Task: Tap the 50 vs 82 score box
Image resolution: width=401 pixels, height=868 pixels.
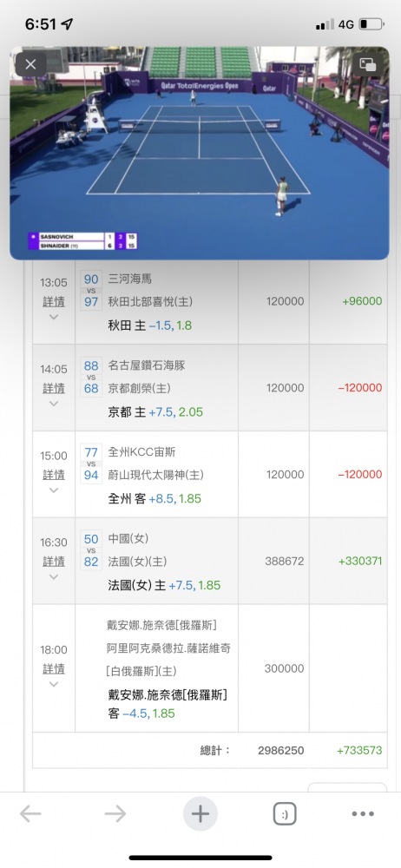Action: point(91,550)
